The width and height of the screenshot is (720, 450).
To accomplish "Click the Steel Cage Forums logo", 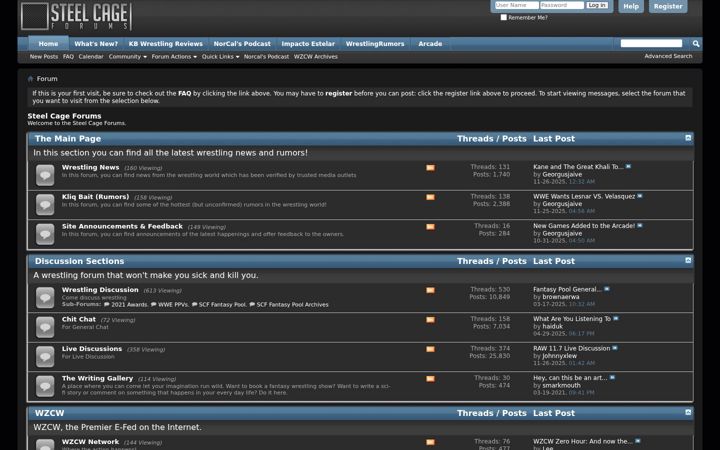I will [x=76, y=17].
